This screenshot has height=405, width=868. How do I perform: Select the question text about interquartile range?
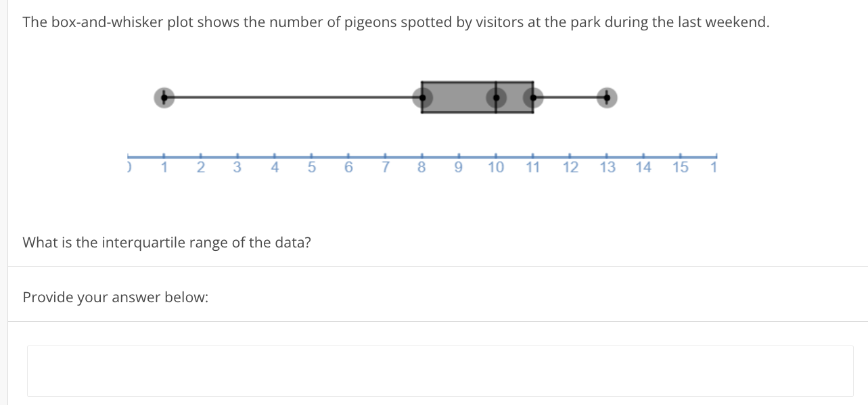click(x=166, y=242)
